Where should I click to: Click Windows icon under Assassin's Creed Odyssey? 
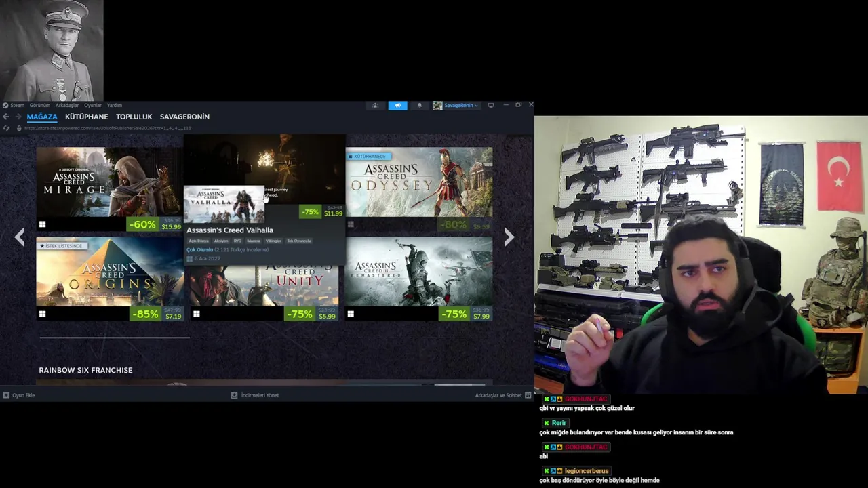point(350,224)
